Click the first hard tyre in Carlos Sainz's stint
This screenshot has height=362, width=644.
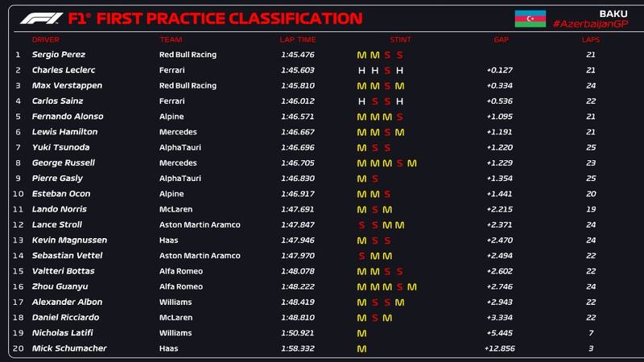tap(361, 101)
